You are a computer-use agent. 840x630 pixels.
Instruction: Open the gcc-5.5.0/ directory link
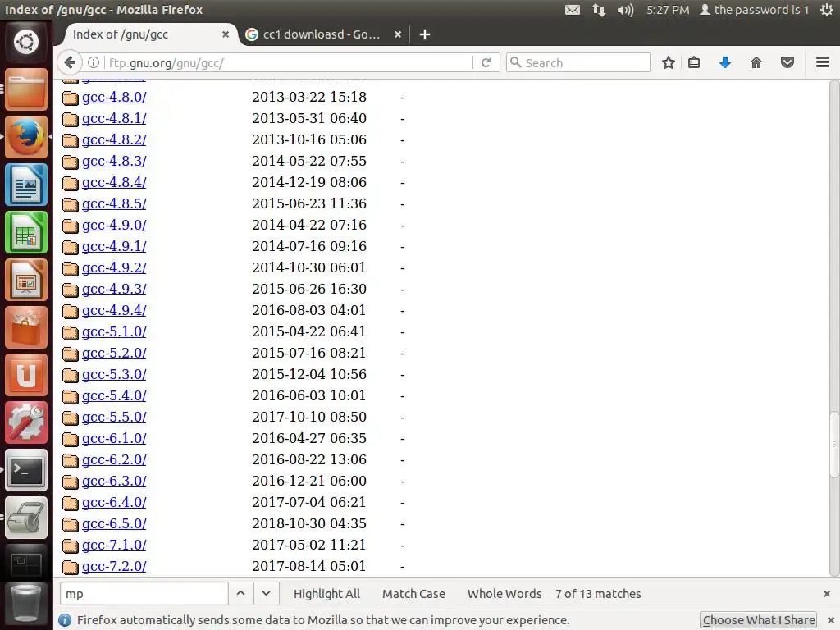point(114,417)
